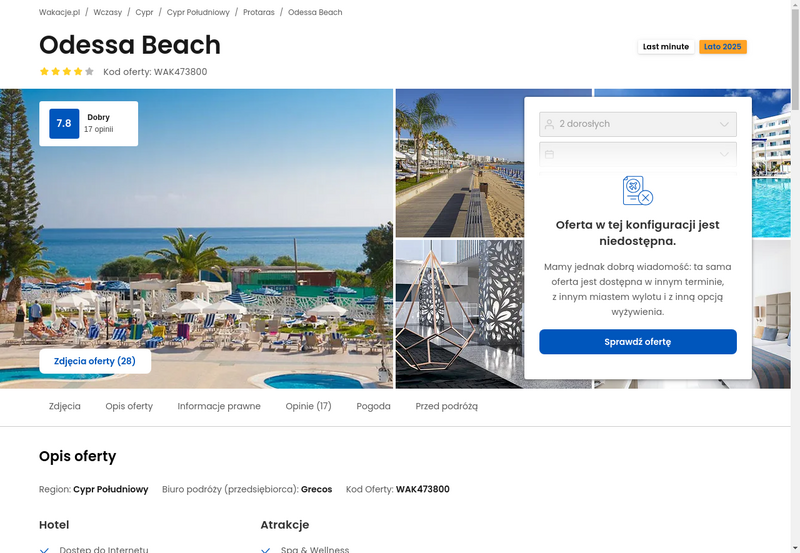This screenshot has height=553, width=800.
Task: Open the Zdjęcia tab
Action: pyautogui.click(x=65, y=406)
